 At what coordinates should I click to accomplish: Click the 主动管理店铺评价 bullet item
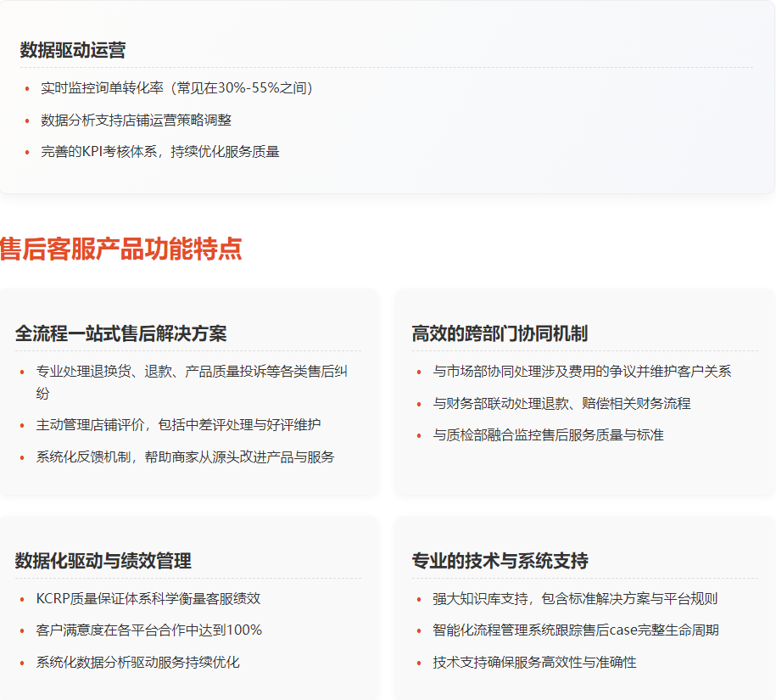click(x=178, y=424)
